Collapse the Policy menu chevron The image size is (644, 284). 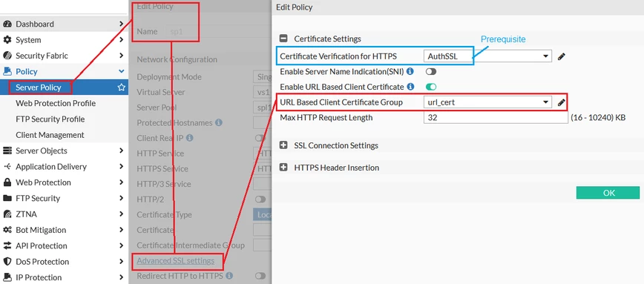121,71
